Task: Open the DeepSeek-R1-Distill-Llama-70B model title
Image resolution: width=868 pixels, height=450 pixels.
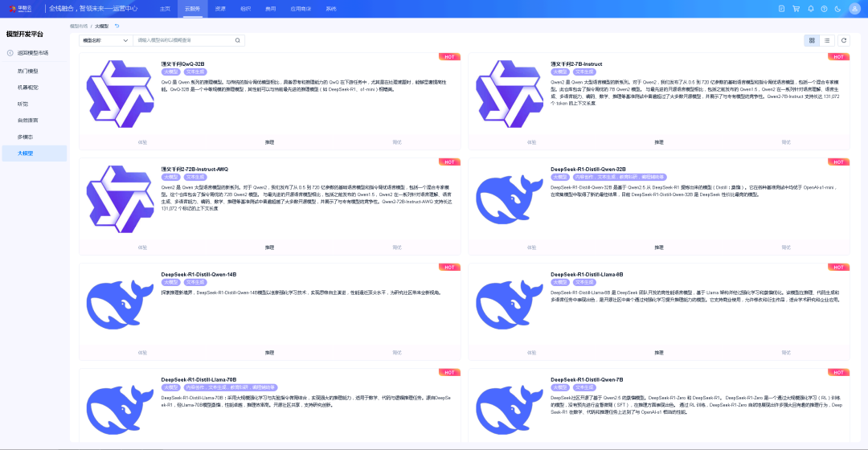Action: point(199,380)
